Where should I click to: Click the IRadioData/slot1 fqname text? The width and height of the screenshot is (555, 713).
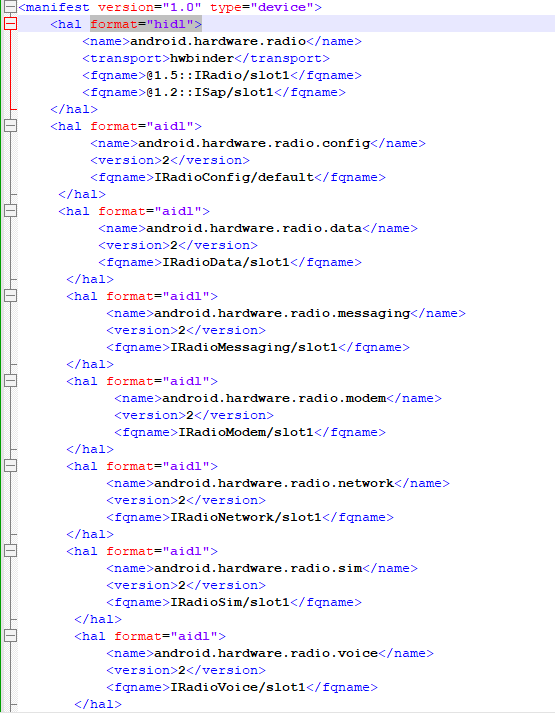click(226, 262)
